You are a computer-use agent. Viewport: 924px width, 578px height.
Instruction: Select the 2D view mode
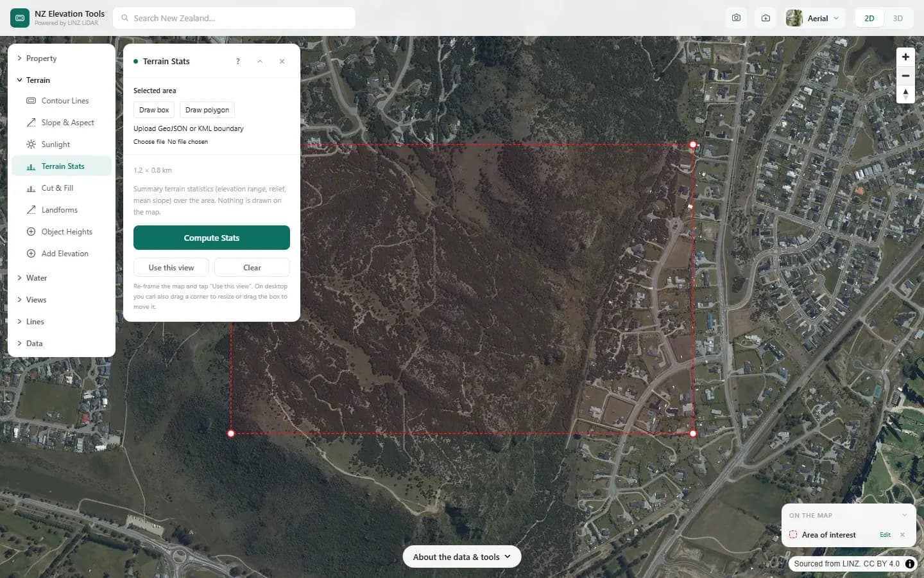coord(869,18)
